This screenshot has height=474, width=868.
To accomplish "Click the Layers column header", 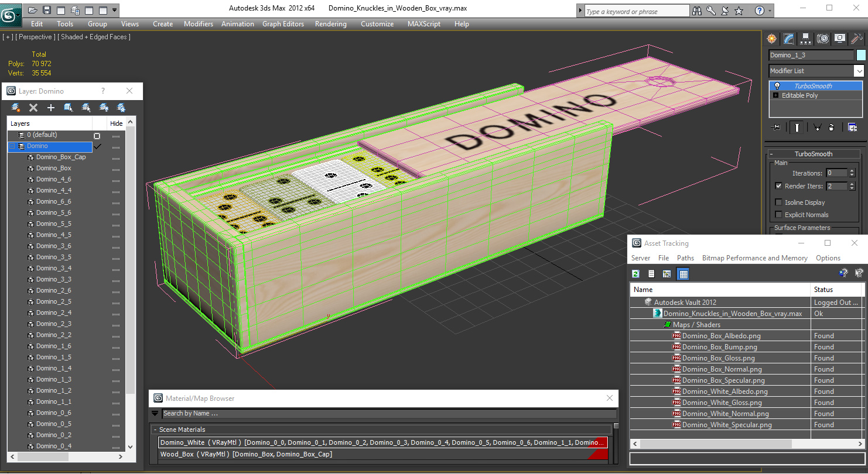I will [x=49, y=123].
